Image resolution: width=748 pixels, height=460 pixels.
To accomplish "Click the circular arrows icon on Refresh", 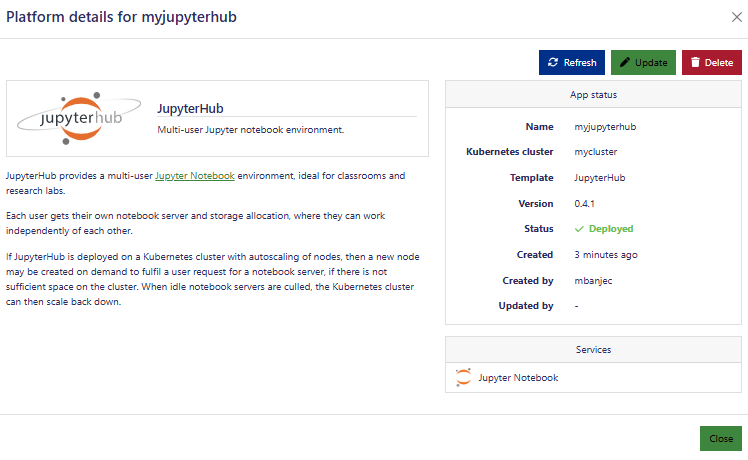I will pyautogui.click(x=553, y=63).
